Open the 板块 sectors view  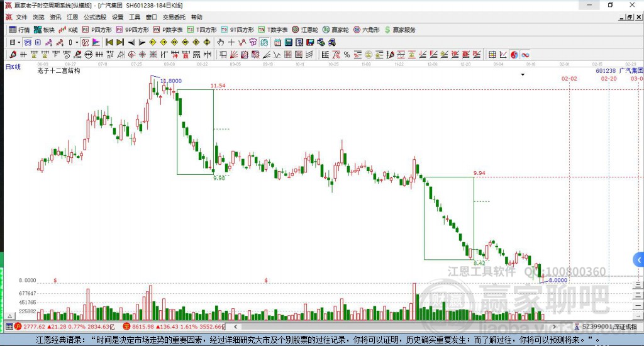44,30
